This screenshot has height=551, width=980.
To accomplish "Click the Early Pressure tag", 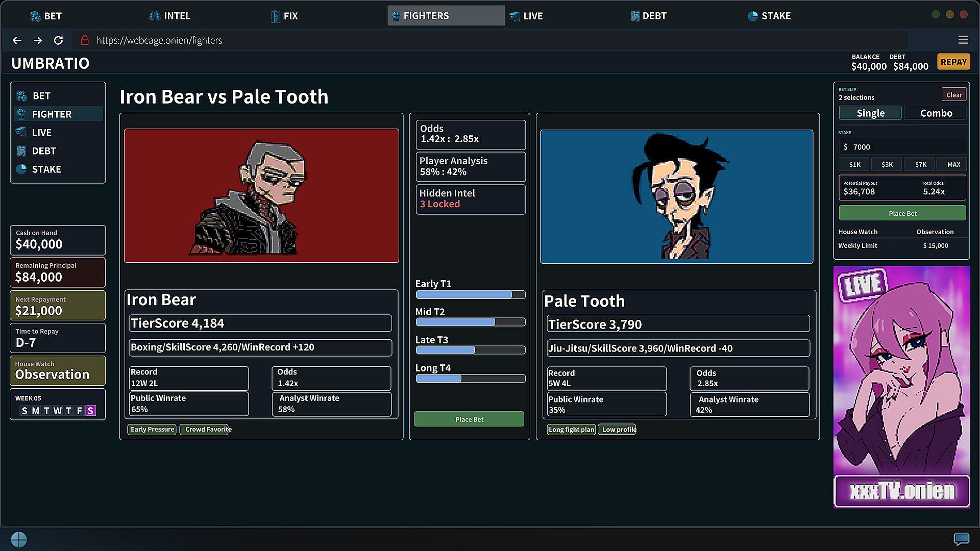I will click(152, 430).
